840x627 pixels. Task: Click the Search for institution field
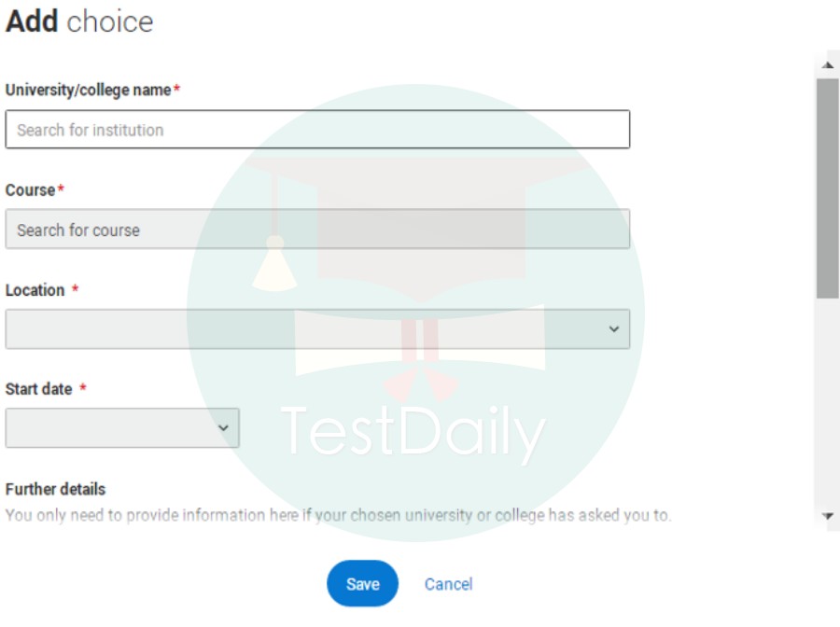pos(317,130)
